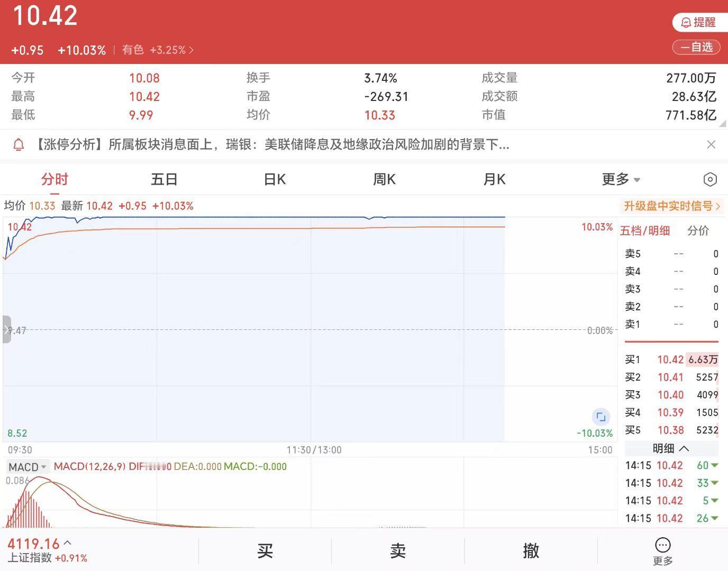Tap 一自选 to remove from watchlist

pyautogui.click(x=696, y=47)
